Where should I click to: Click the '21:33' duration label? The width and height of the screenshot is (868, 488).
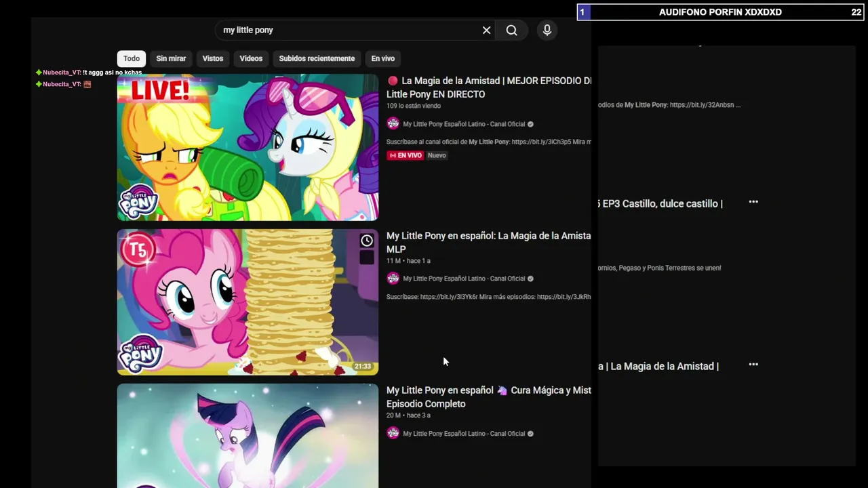pos(363,367)
